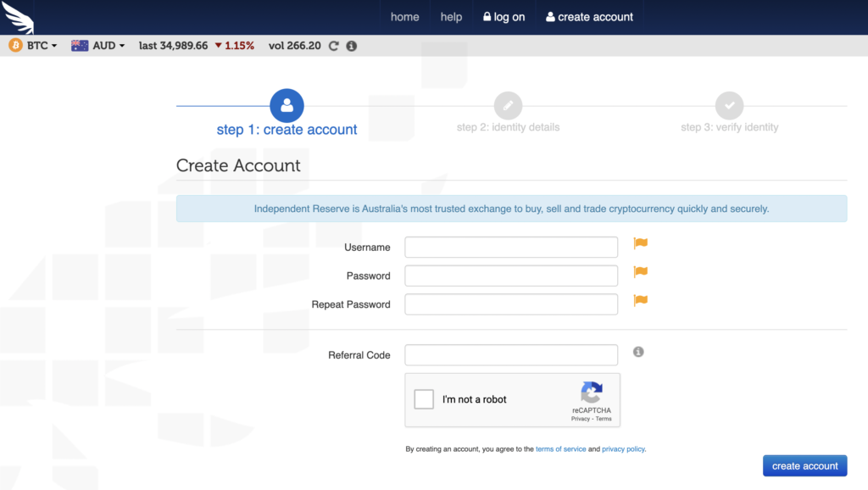868x490 pixels.
Task: Click the orange flag beside Password field
Action: pos(641,272)
